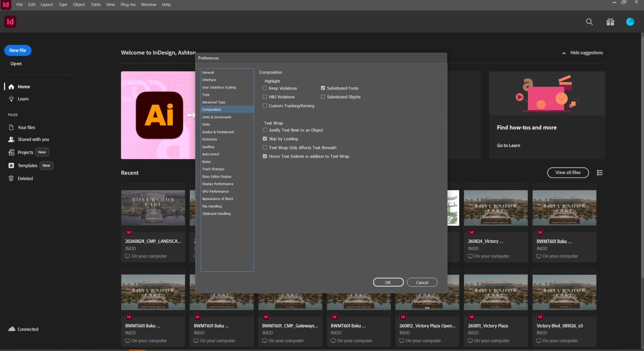This screenshot has width=644, height=351.
Task: Select General preferences category
Action: click(227, 73)
